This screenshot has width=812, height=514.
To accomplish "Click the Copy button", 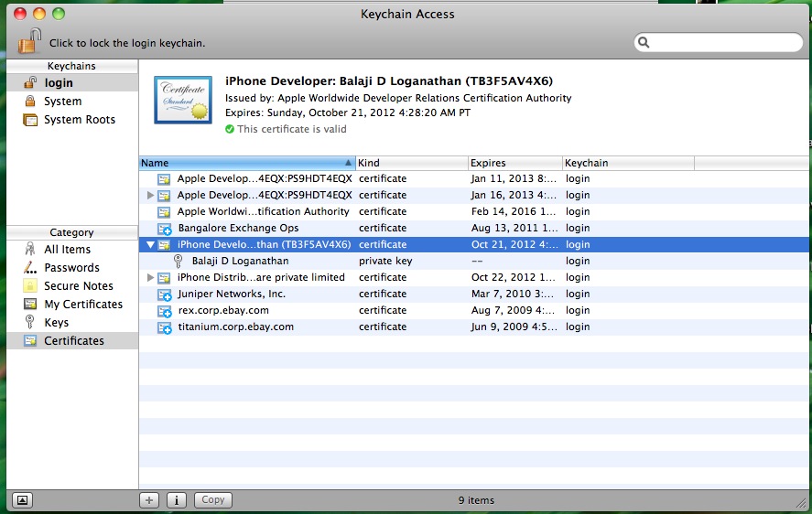I will [212, 500].
